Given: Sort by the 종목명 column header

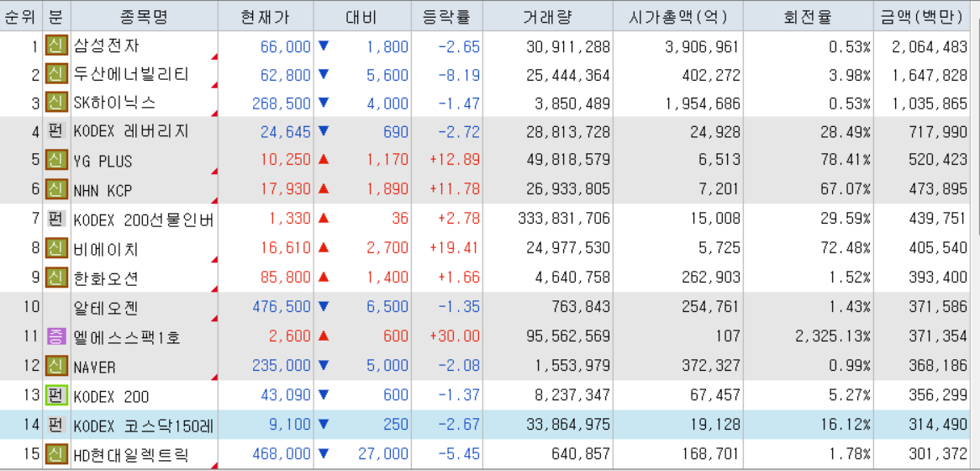Looking at the screenshot, I should 144,16.
